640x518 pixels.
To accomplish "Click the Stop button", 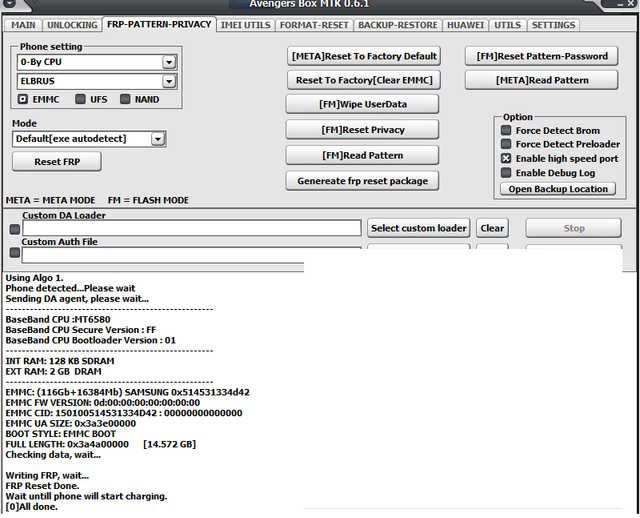I will pos(574,228).
